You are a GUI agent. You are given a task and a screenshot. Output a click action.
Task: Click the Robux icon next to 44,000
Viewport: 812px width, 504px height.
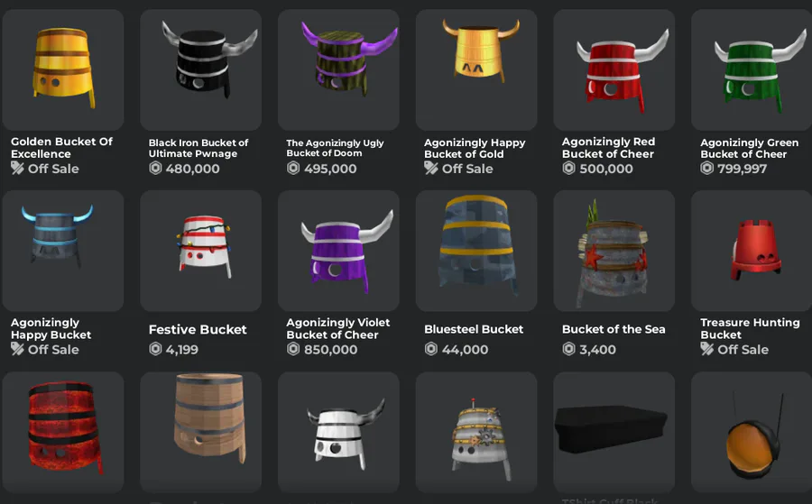pyautogui.click(x=431, y=349)
